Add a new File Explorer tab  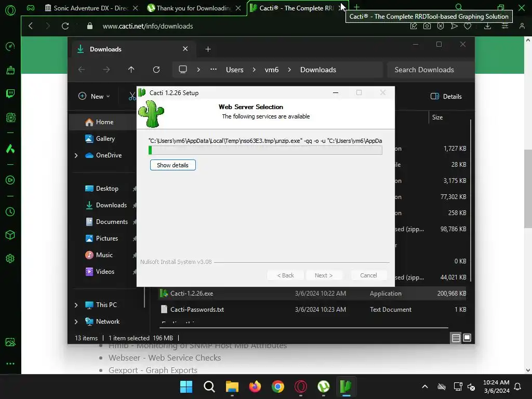coord(208,49)
